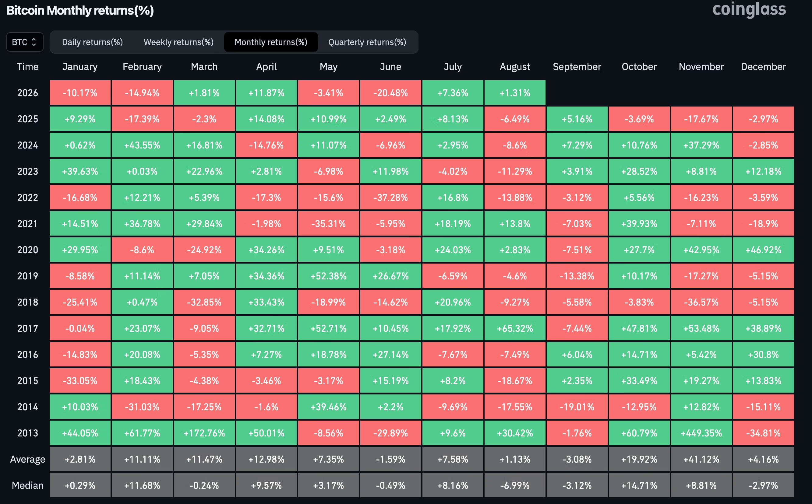Switch to Daily returns(%) tab
Image resolution: width=812 pixels, height=504 pixels.
point(92,42)
